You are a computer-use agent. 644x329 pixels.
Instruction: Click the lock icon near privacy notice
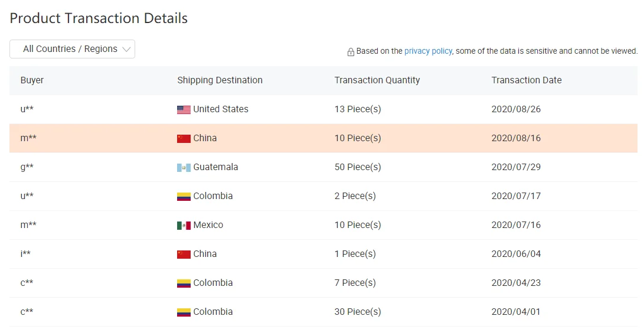coord(351,52)
